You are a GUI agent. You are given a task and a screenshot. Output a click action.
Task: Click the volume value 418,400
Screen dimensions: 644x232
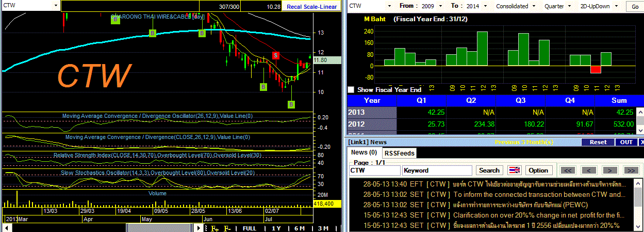tap(326, 204)
